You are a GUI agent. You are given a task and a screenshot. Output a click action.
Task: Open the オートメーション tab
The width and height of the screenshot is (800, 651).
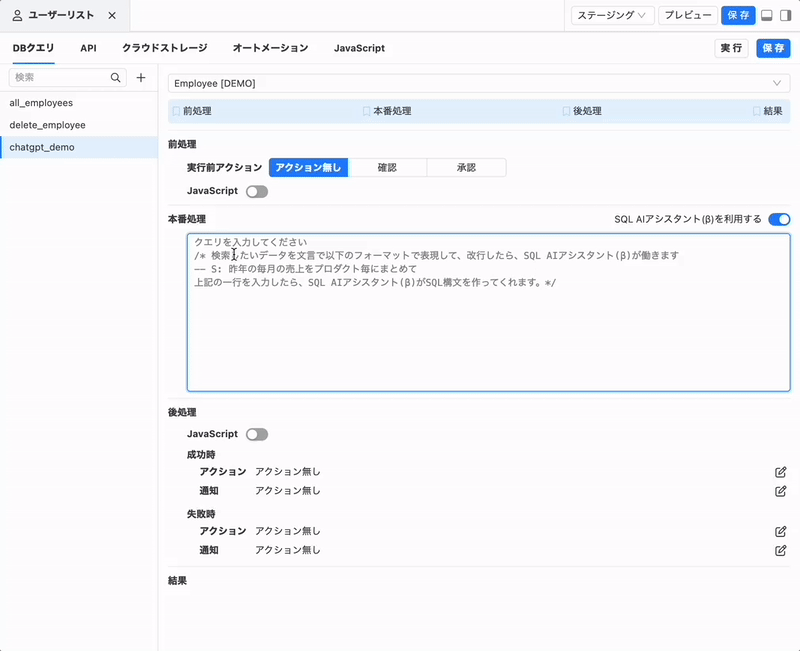click(270, 48)
